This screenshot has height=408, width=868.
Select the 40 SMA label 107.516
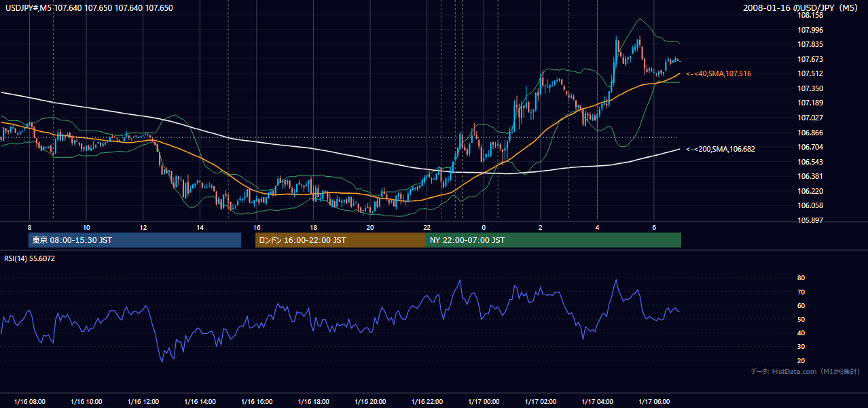point(719,73)
